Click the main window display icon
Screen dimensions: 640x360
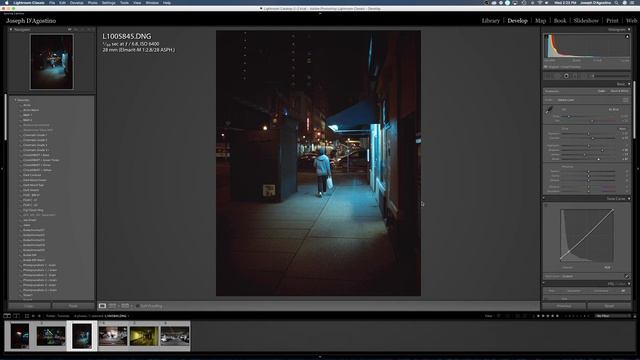(x=7, y=316)
